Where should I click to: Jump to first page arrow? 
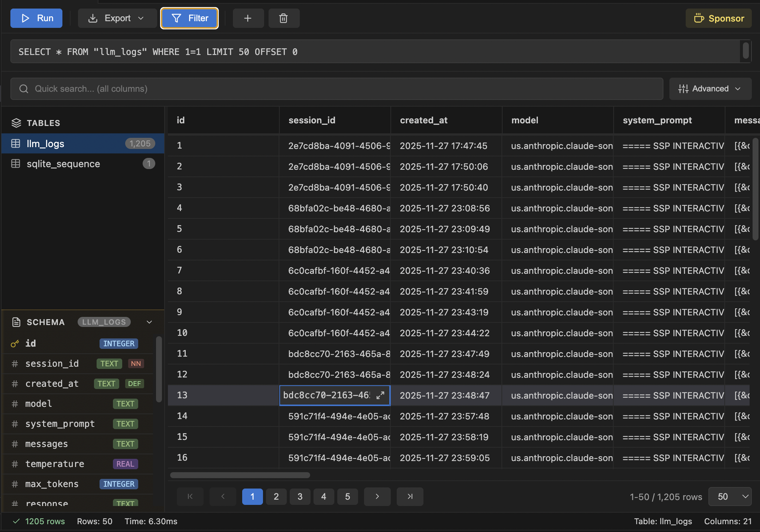[x=190, y=496]
